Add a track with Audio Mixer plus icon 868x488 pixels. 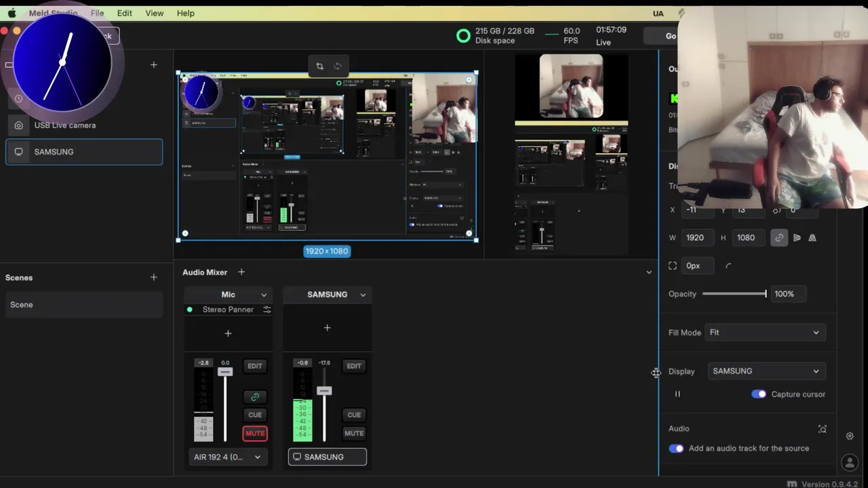click(241, 272)
